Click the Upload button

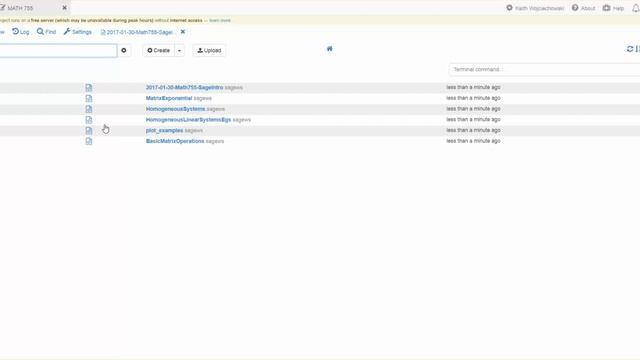click(209, 51)
